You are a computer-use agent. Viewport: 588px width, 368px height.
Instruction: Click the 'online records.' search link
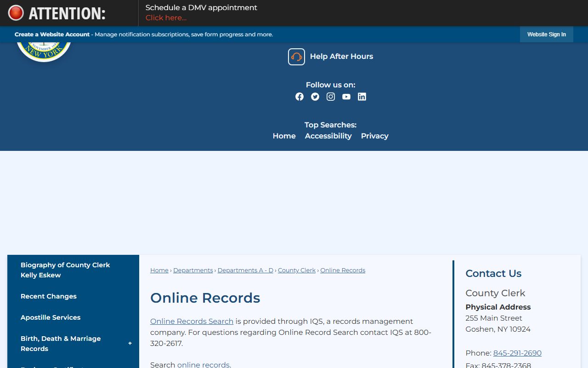[204, 365]
